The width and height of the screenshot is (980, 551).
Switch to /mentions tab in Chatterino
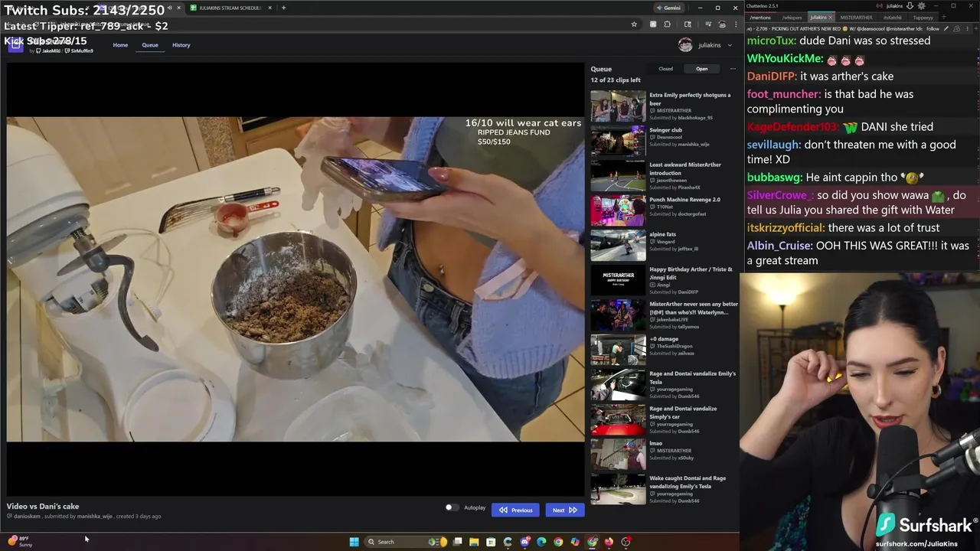760,18
